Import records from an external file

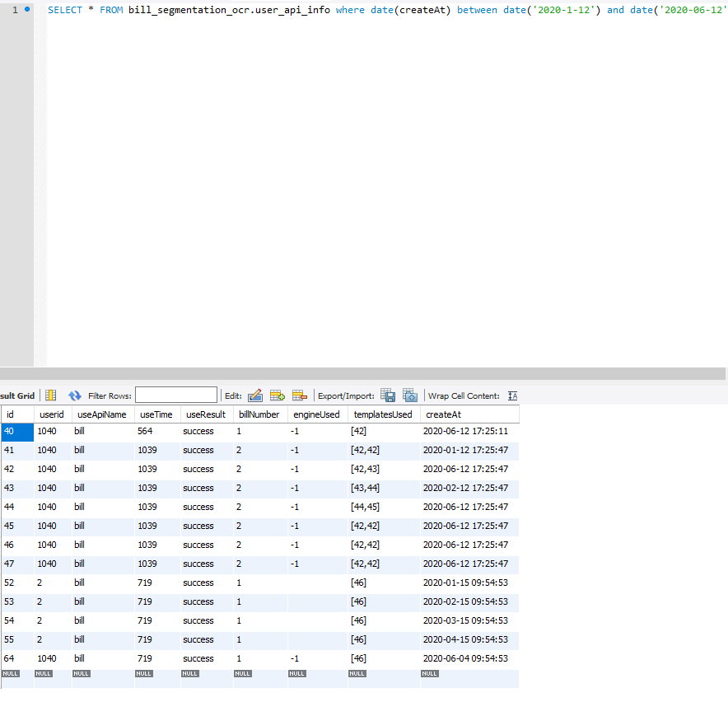409,395
